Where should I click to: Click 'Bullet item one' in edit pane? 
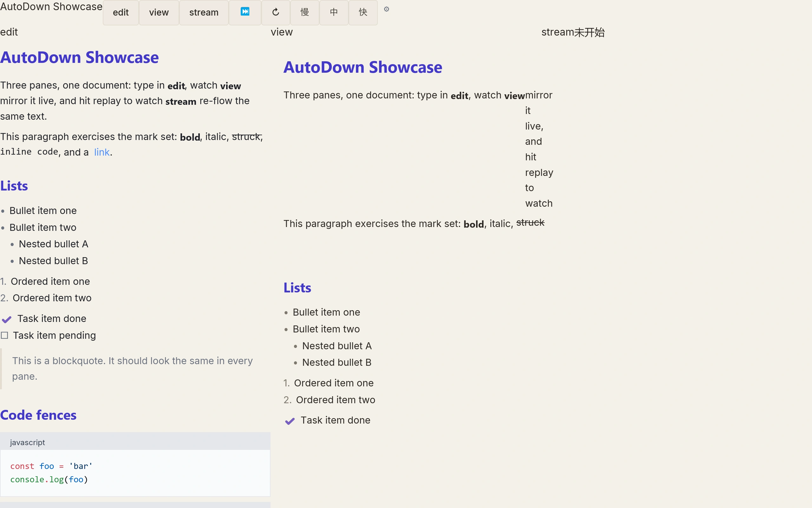pyautogui.click(x=43, y=211)
